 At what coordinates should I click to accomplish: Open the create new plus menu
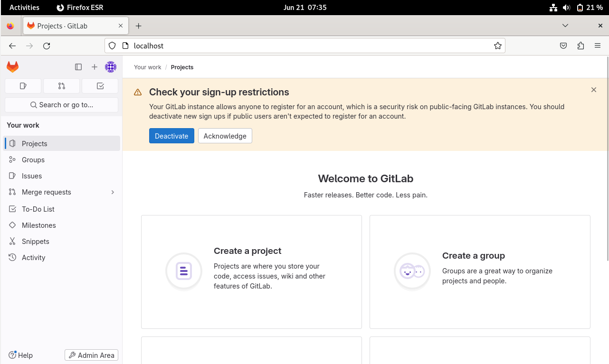(x=95, y=67)
